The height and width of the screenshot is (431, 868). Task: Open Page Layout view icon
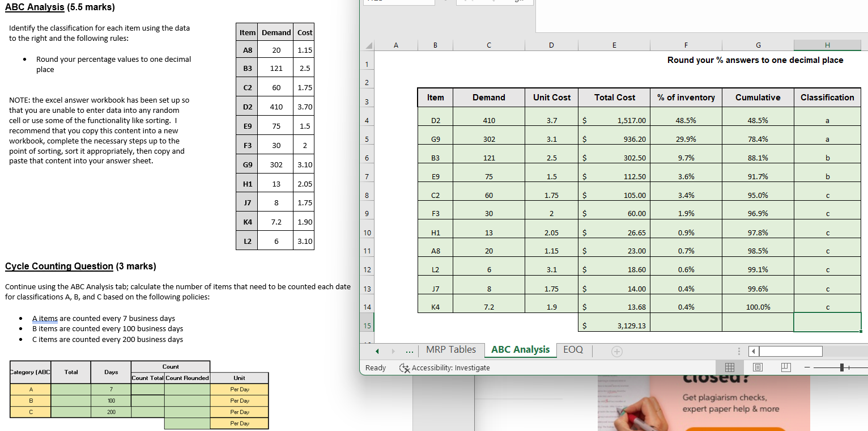(758, 367)
